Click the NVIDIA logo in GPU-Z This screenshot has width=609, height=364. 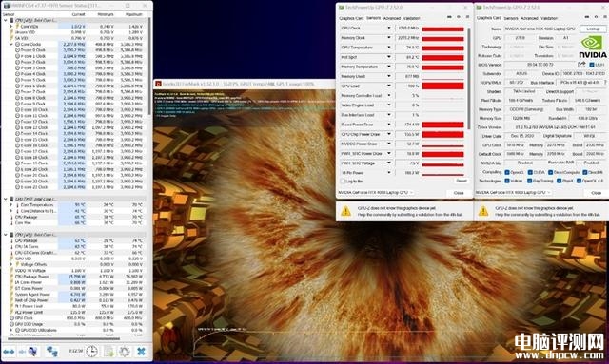[x=593, y=47]
